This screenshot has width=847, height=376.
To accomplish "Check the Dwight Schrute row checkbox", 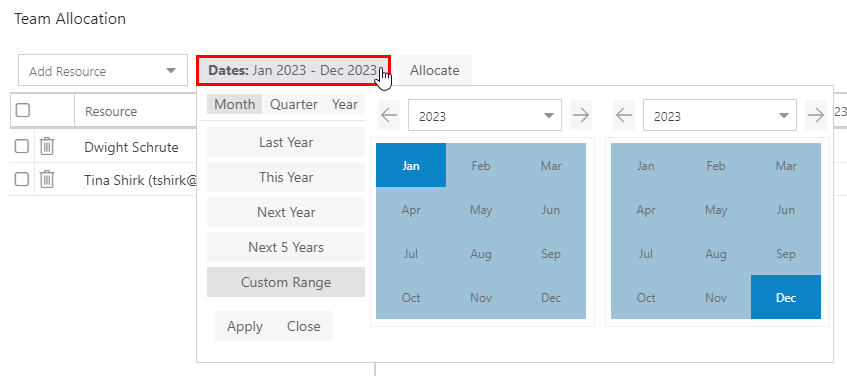I will [22, 146].
